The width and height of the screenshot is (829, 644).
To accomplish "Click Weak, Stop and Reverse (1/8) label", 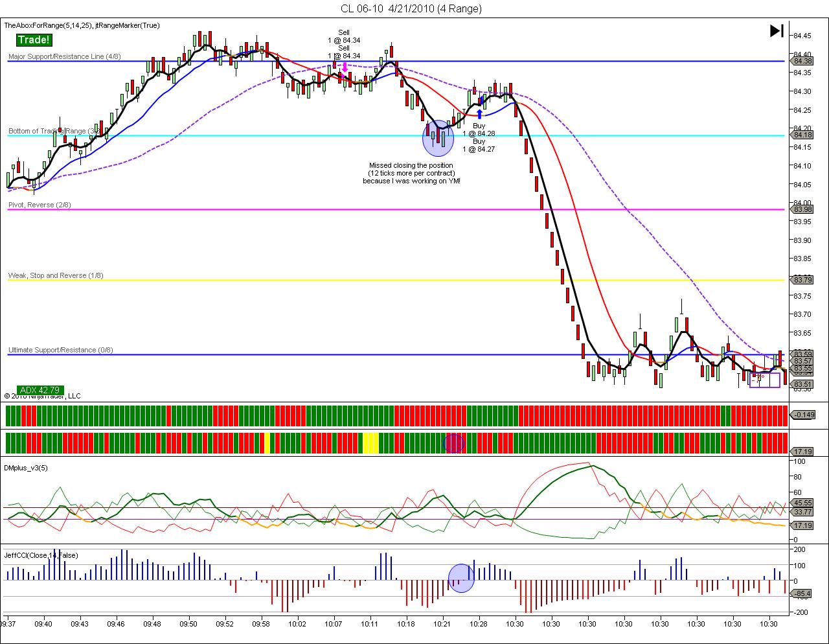I will point(56,275).
